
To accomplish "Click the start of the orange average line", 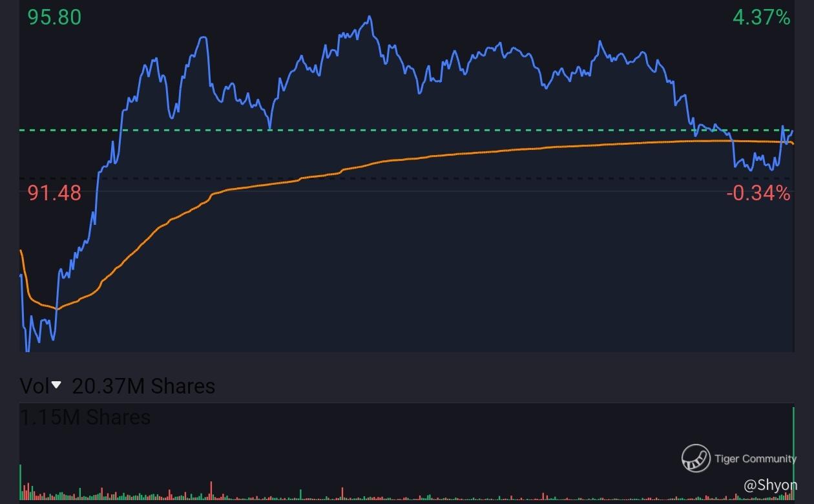I will point(21,251).
